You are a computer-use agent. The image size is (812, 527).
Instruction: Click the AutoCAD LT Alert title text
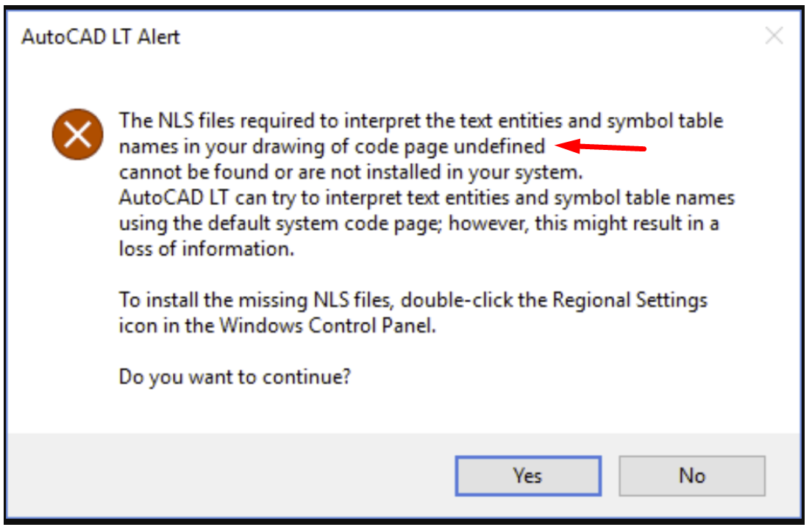coord(101,37)
